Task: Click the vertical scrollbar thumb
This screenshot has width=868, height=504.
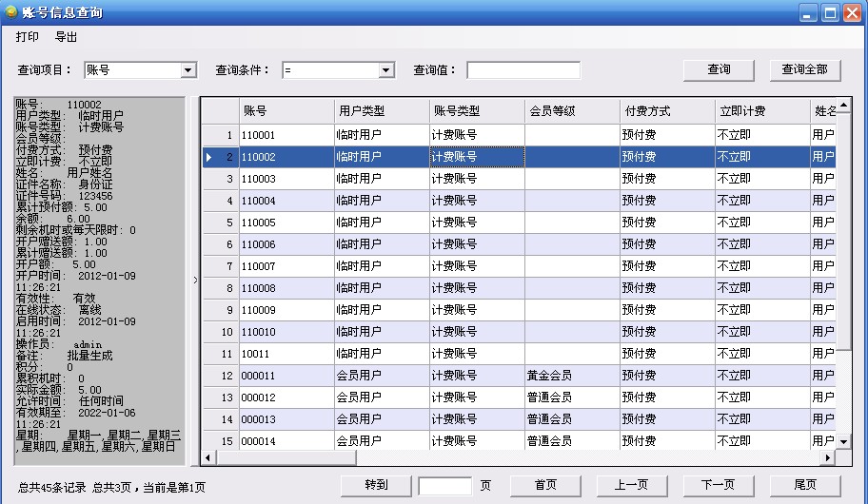Action: [843, 231]
